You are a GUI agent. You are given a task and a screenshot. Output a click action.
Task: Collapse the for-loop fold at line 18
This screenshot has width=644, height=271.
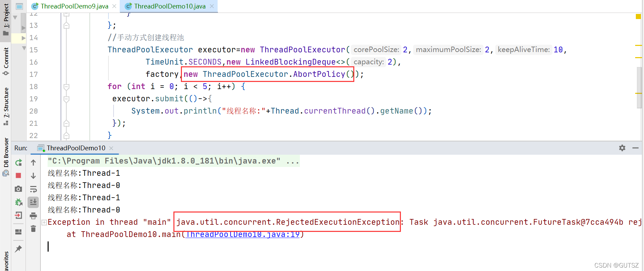67,87
